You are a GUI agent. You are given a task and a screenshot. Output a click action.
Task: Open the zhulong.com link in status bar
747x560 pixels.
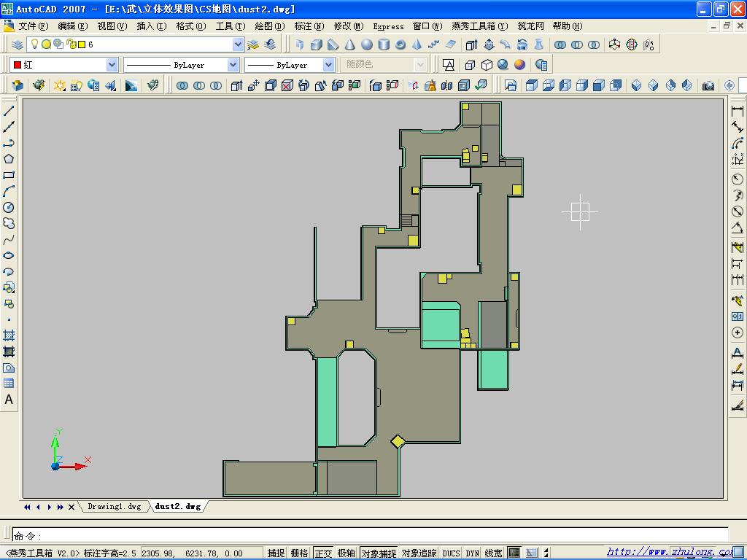coord(669,552)
